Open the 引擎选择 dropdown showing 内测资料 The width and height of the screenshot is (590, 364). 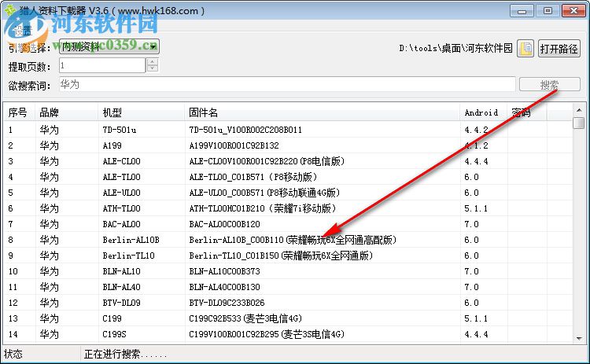(x=109, y=46)
